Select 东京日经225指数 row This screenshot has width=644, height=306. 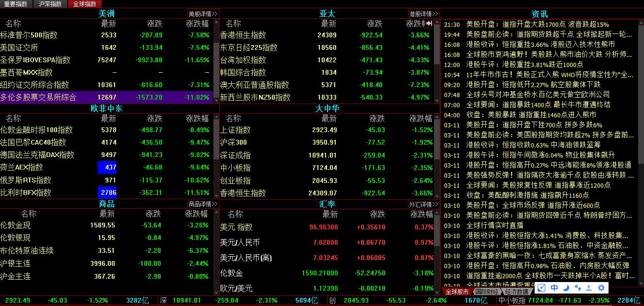point(327,47)
